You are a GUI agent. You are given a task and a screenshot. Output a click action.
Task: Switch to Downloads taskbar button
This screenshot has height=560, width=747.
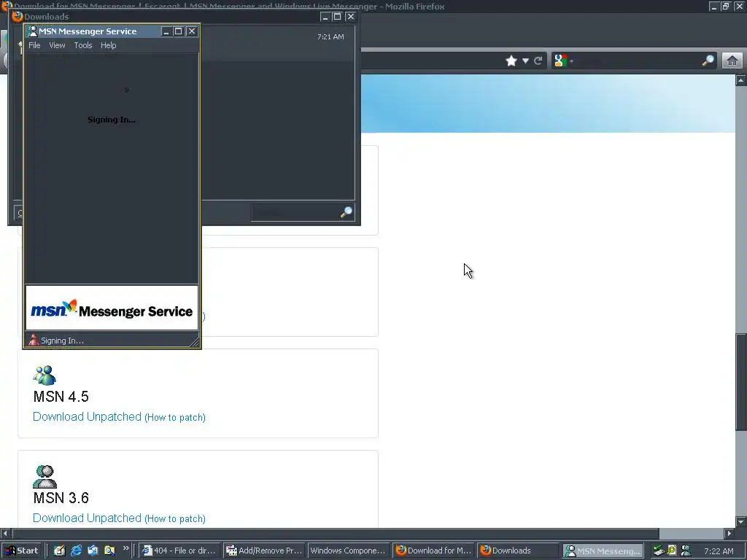518,551
